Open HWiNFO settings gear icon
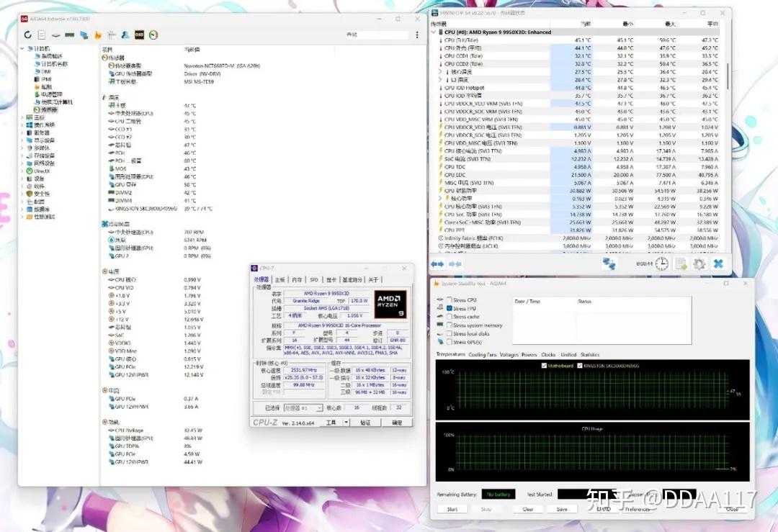The height and width of the screenshot is (532, 778). (x=699, y=263)
